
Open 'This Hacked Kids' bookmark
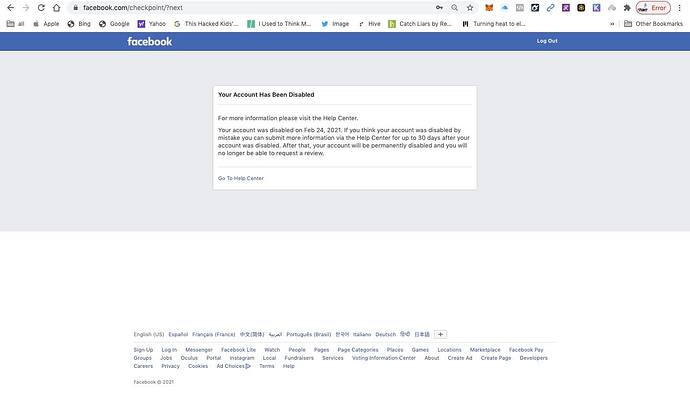(x=206, y=24)
